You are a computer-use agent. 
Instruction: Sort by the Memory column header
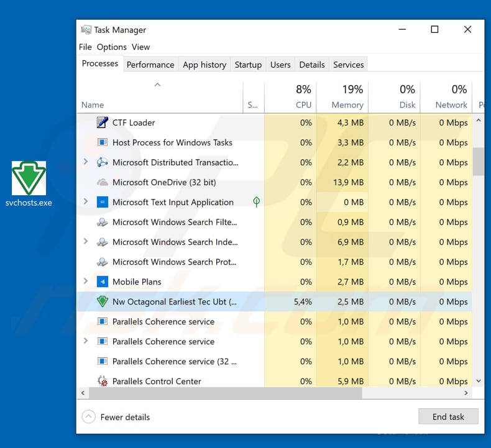342,98
